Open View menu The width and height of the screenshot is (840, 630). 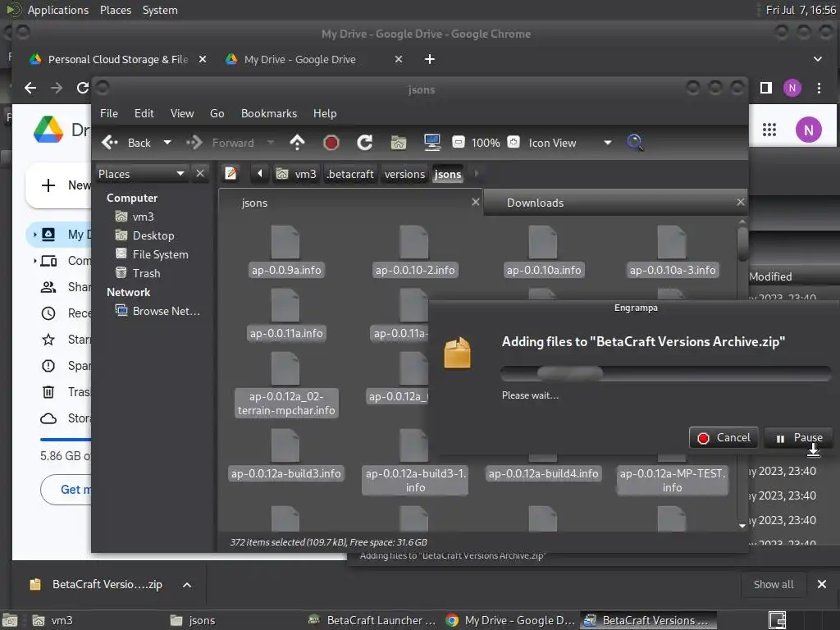[182, 113]
